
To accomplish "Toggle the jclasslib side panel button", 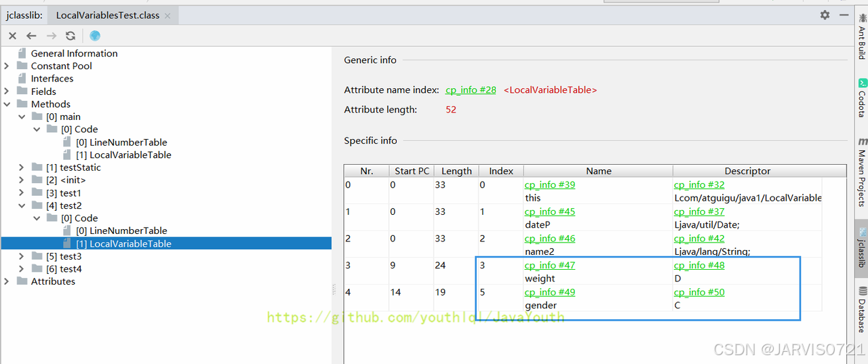I will (861, 248).
